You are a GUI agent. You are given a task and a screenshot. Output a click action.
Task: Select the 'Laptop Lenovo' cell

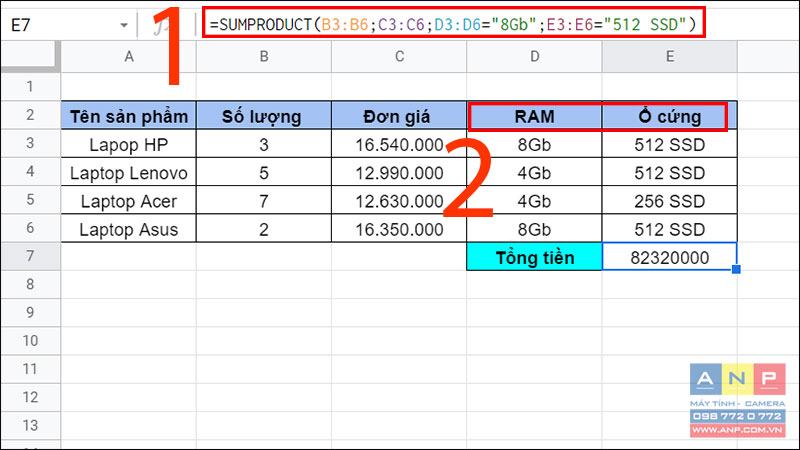click(129, 172)
